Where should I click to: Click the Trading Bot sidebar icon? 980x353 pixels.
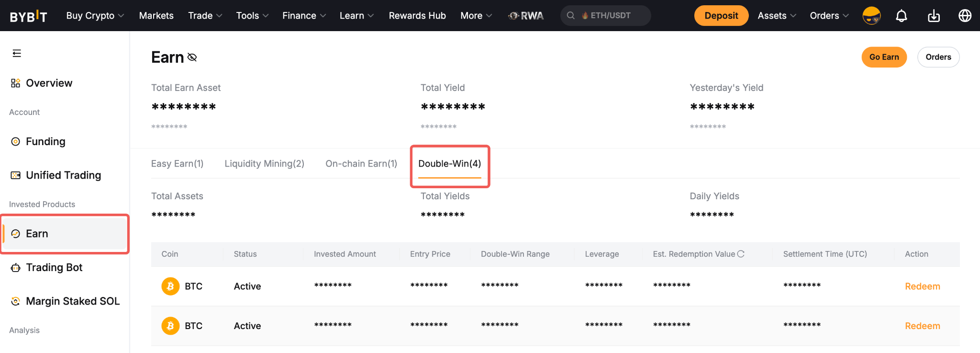pyautogui.click(x=16, y=268)
